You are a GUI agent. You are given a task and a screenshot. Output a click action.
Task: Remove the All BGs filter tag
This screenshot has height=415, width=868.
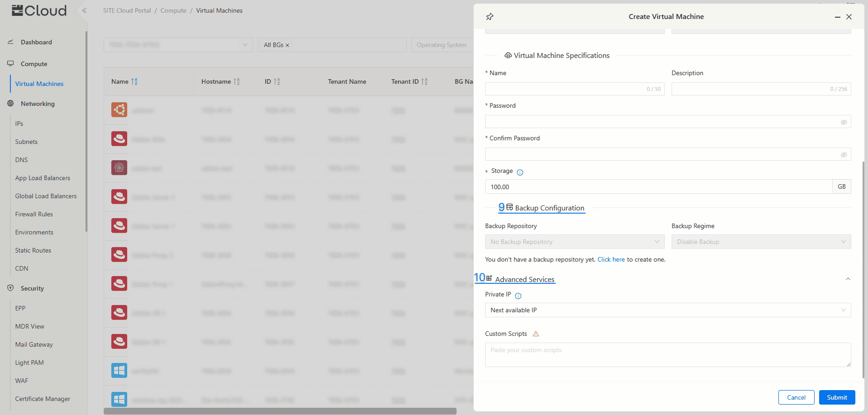pos(287,45)
